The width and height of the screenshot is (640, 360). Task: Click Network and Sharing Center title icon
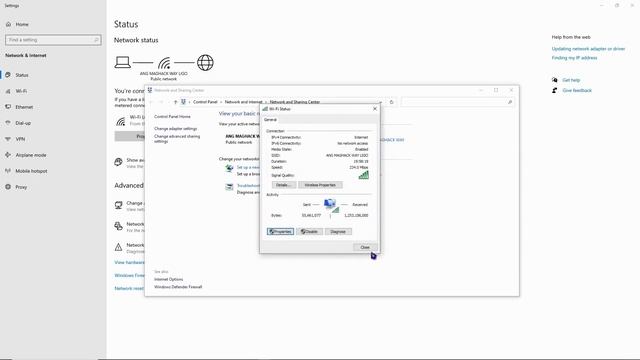tap(150, 90)
